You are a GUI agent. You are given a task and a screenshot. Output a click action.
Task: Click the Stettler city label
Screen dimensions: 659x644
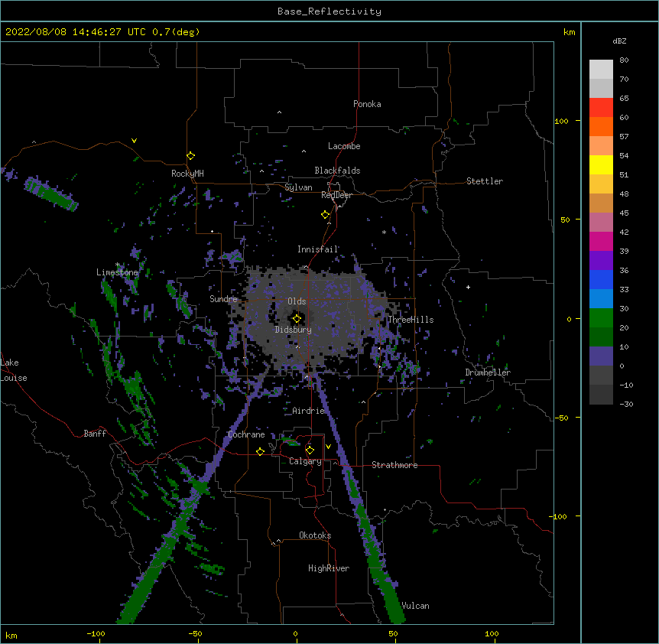tap(484, 181)
